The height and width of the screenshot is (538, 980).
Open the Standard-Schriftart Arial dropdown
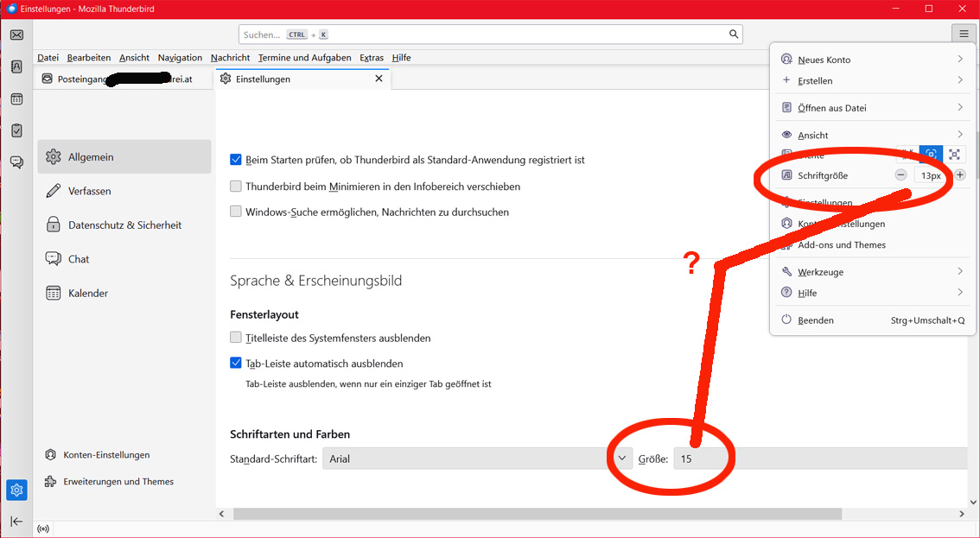click(x=477, y=459)
